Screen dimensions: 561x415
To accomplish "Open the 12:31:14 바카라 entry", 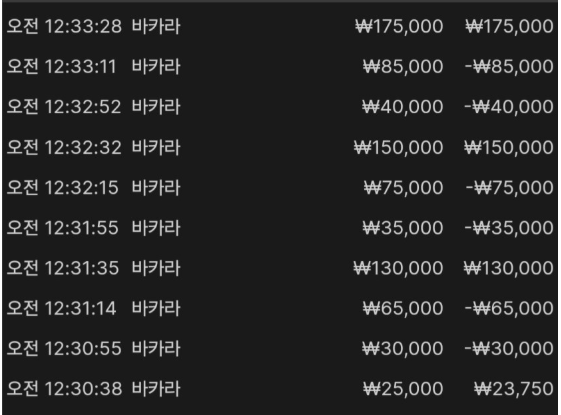I will [x=280, y=308].
